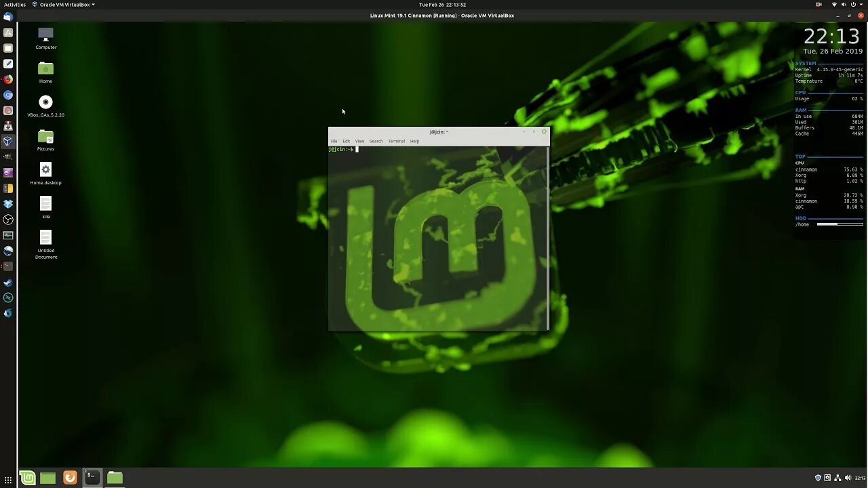Launch Dropbox from the dock
This screenshot has width=868, height=488.
tap(8, 204)
